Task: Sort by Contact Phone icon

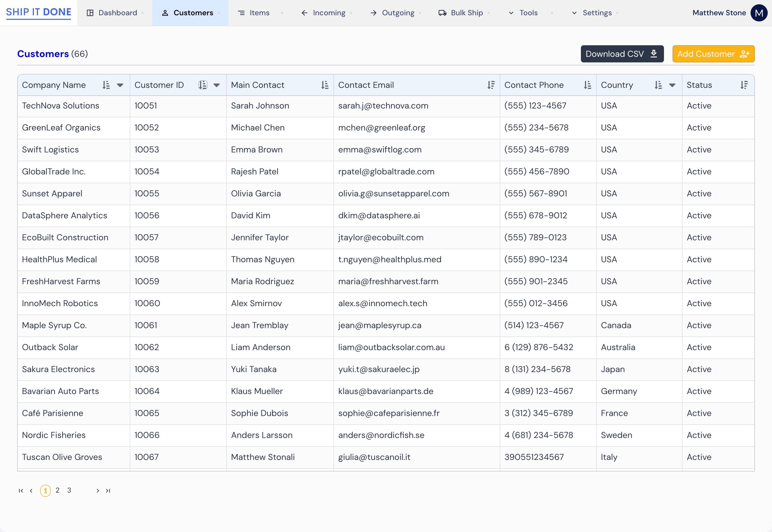Action: click(x=587, y=85)
